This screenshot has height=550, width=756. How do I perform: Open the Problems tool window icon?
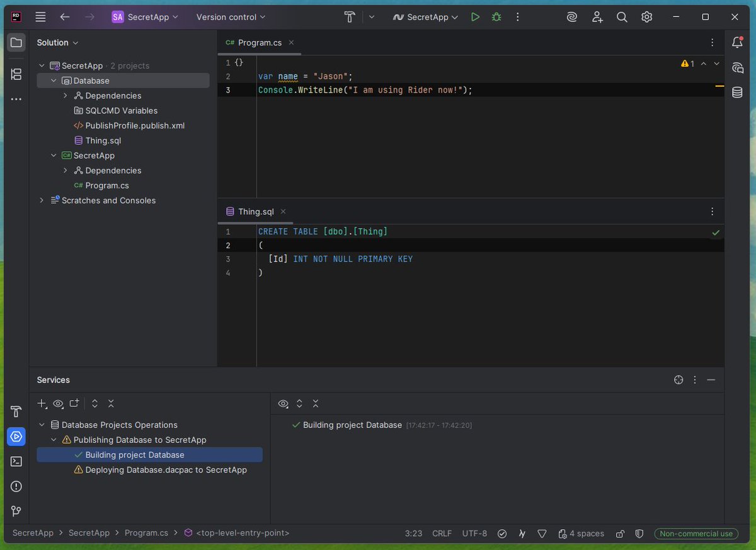pyautogui.click(x=16, y=486)
